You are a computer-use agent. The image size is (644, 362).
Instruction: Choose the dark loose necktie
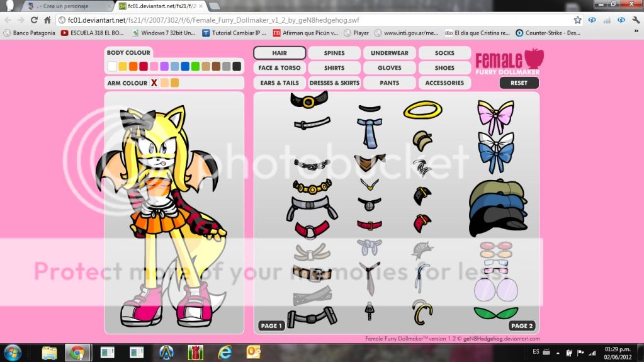[370, 278]
